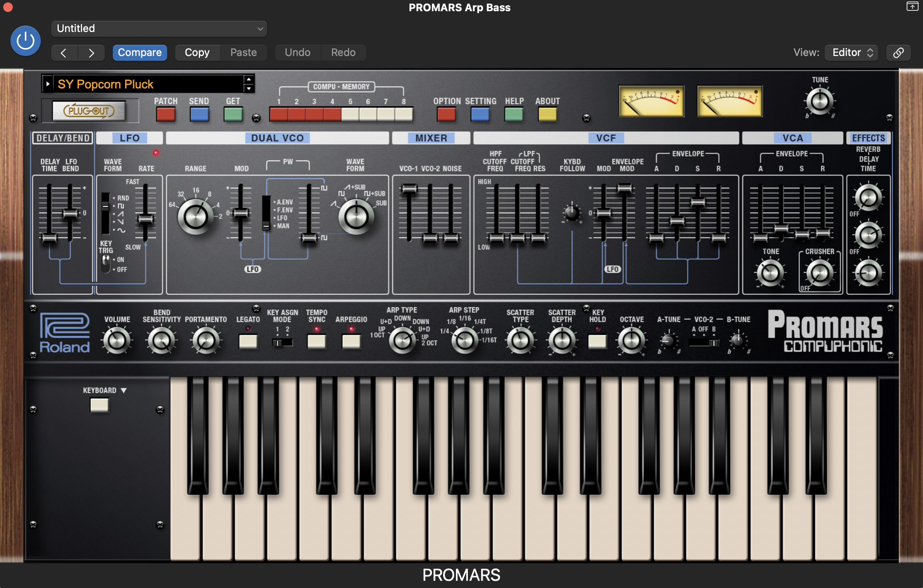Click the Undo button

click(298, 53)
